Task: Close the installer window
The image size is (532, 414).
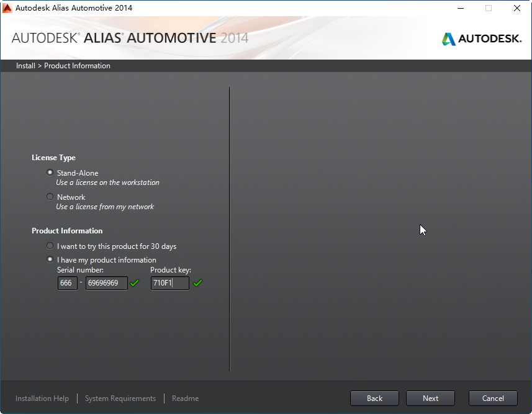Action: 516,8
